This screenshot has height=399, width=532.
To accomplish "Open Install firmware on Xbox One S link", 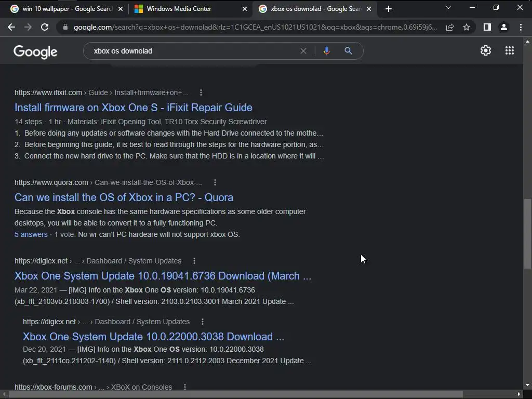I will 134,108.
